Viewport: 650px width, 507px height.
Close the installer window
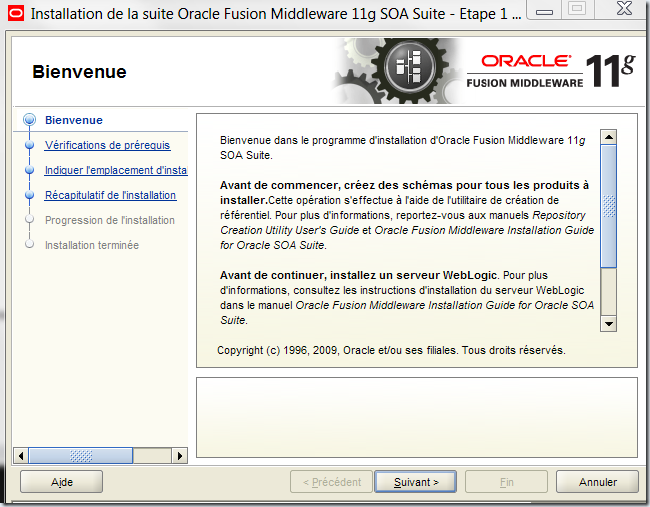click(623, 9)
